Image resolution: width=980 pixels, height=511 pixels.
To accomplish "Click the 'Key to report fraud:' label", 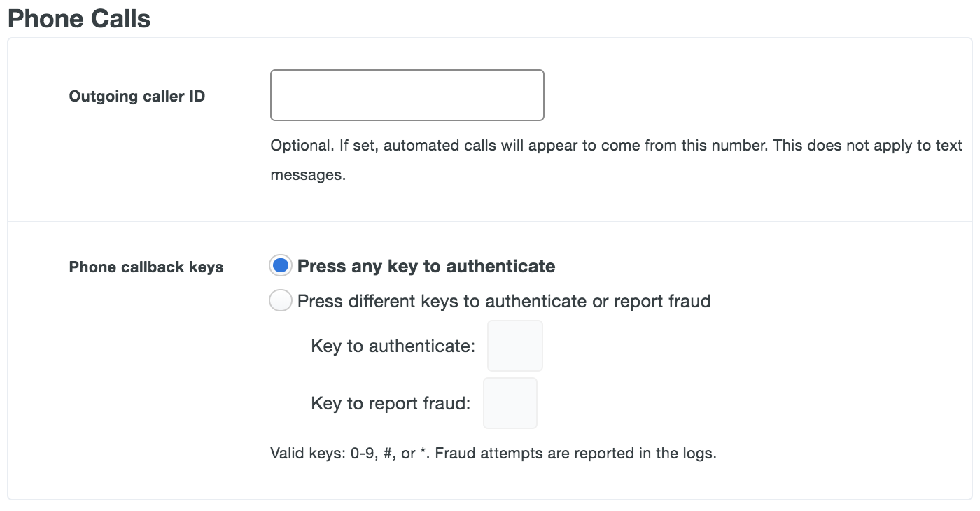I will click(x=391, y=403).
